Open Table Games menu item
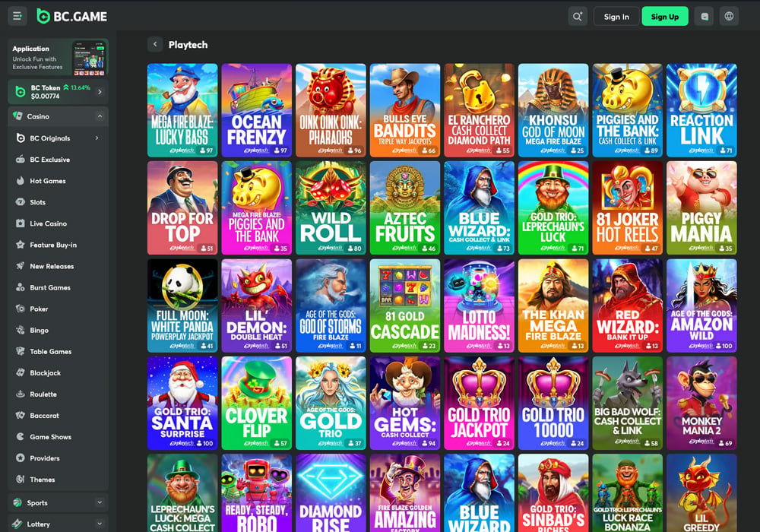 59,351
